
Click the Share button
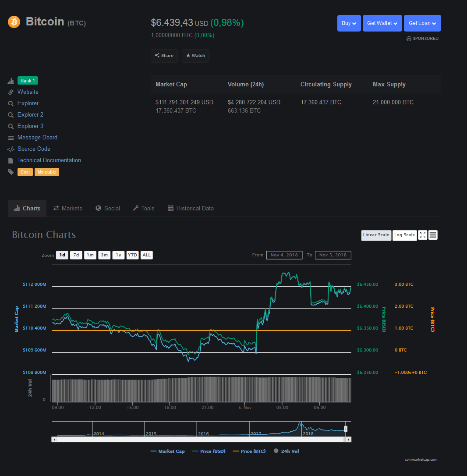(164, 56)
